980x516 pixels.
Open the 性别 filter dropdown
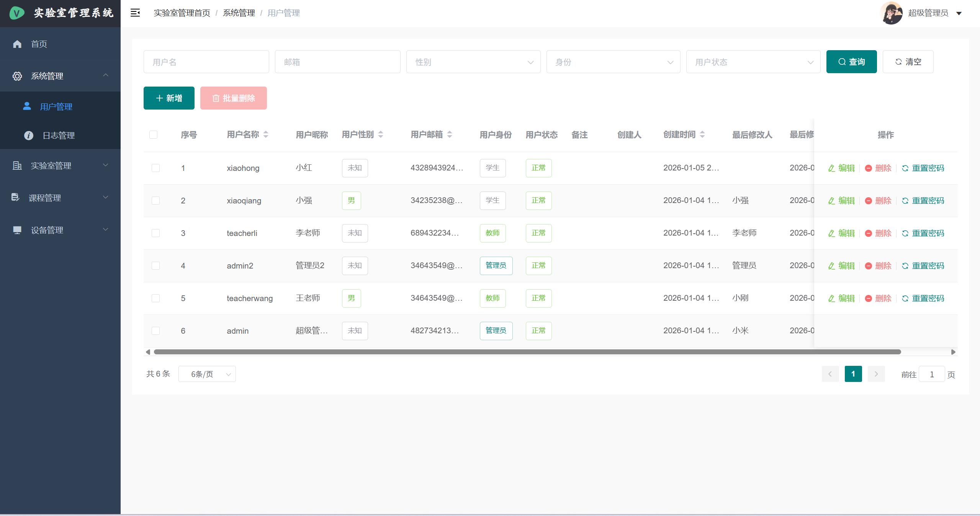pyautogui.click(x=473, y=62)
